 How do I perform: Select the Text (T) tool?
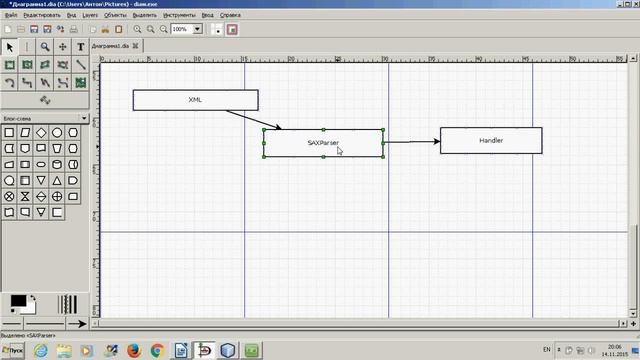click(80, 47)
